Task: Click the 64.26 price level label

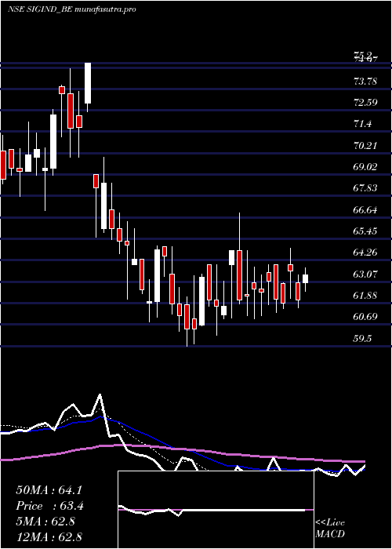Action: [365, 253]
